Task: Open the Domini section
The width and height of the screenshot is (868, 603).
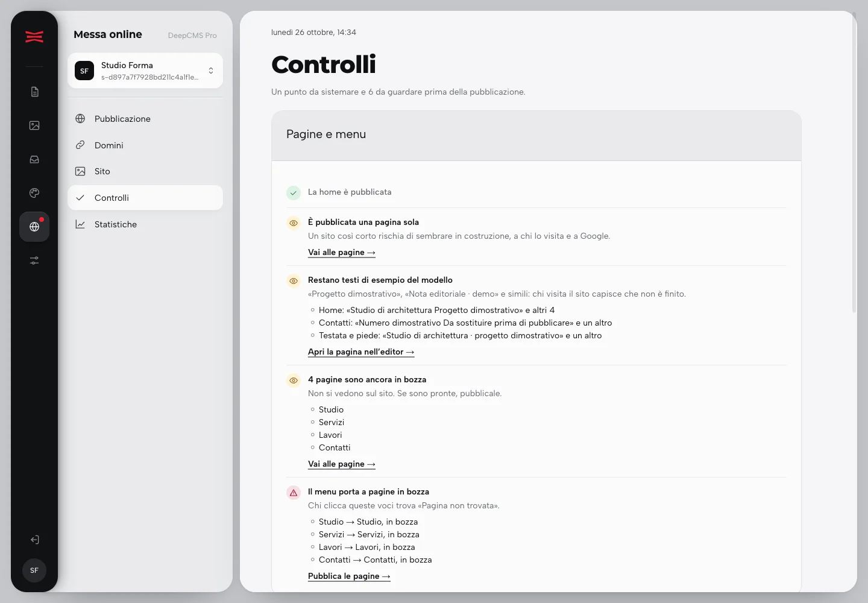Action: (145, 145)
